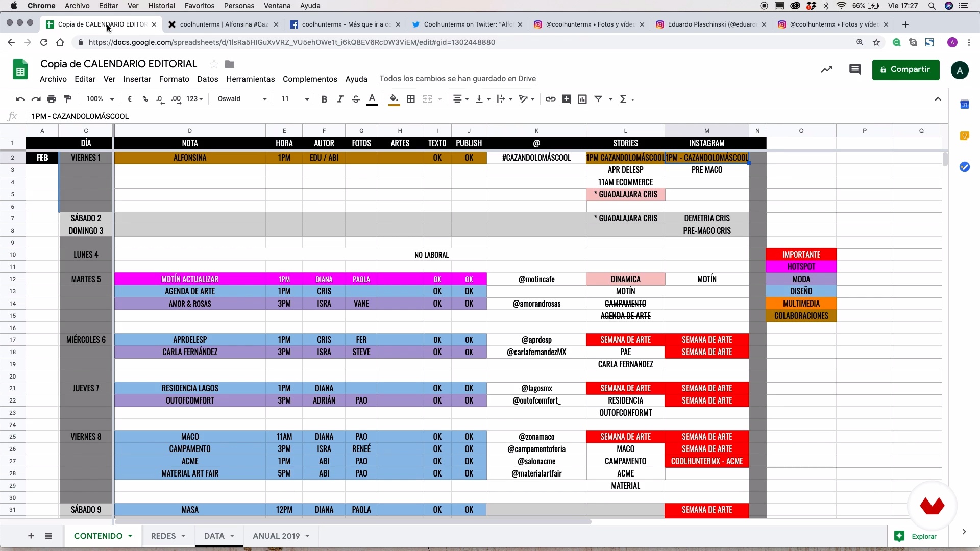Bookmark the page with the star icon
This screenshot has width=980, height=551.
[x=876, y=42]
